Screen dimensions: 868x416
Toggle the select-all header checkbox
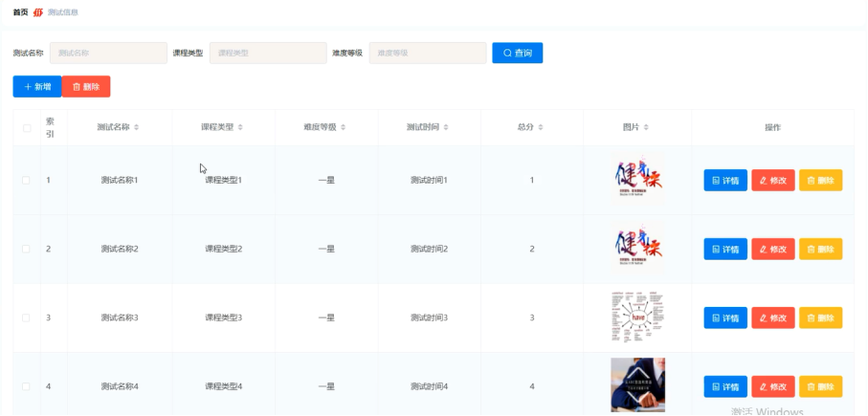27,128
